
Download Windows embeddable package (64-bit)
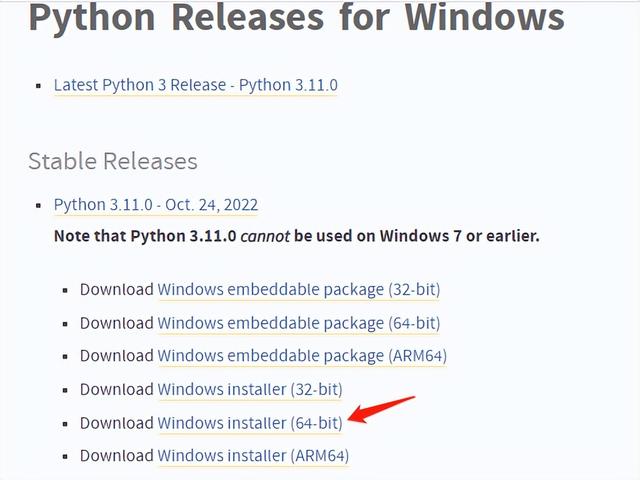click(x=298, y=323)
